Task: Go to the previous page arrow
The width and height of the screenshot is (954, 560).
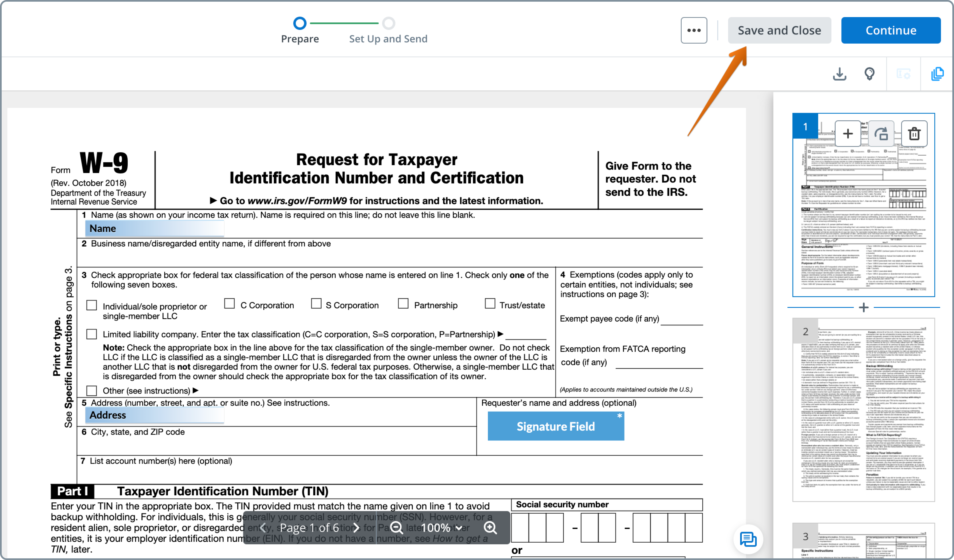Action: click(263, 528)
